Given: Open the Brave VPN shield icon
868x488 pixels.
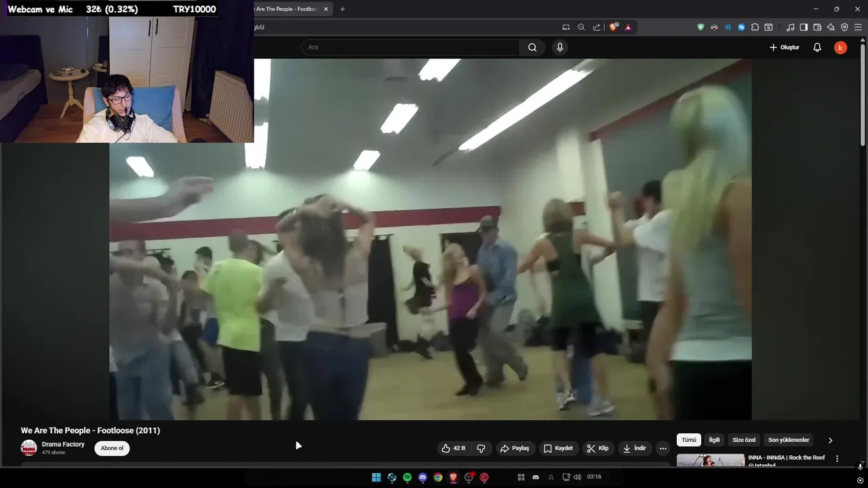Looking at the screenshot, I should [x=844, y=27].
